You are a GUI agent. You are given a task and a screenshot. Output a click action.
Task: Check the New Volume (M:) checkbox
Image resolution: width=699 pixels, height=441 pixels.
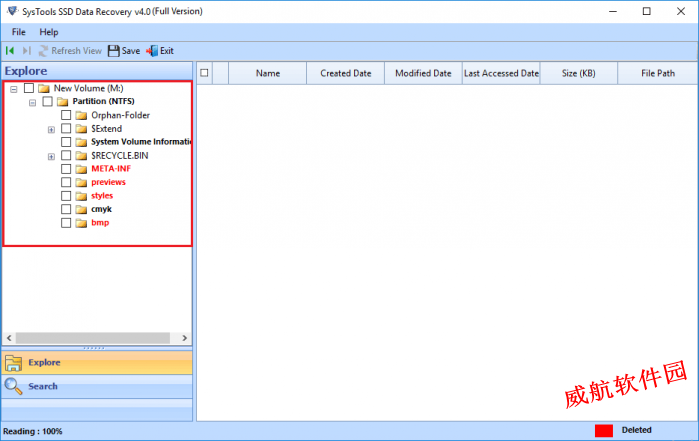pyautogui.click(x=29, y=88)
